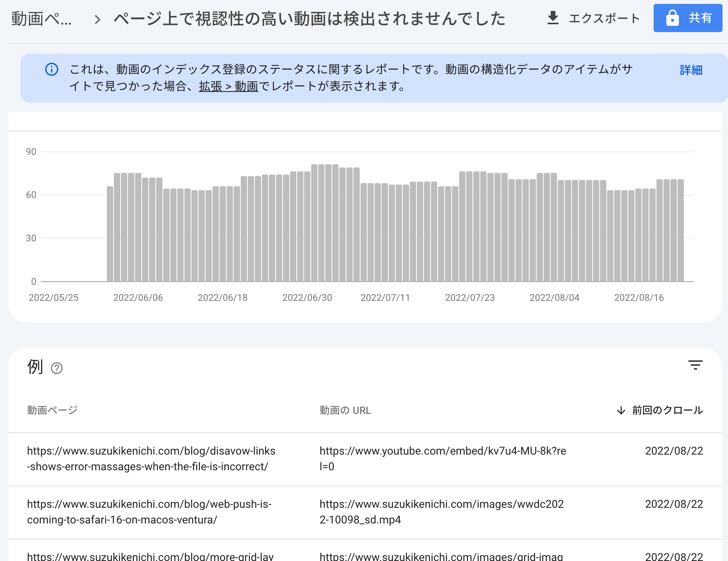This screenshot has height=561, width=728.
Task: Click the images/grid-imag video URL
Action: (441, 556)
